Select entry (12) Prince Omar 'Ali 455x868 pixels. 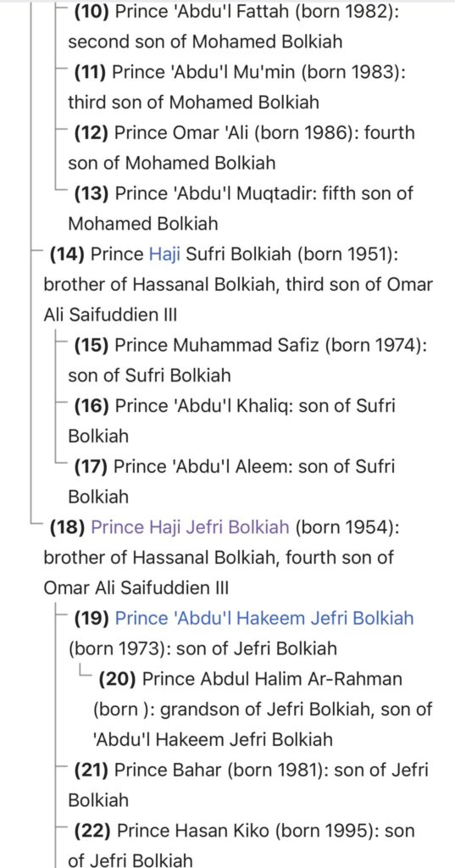coord(241,147)
